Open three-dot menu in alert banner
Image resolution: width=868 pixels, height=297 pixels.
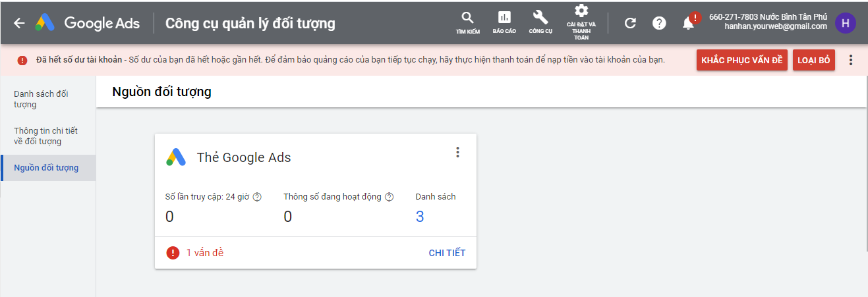pyautogui.click(x=850, y=60)
